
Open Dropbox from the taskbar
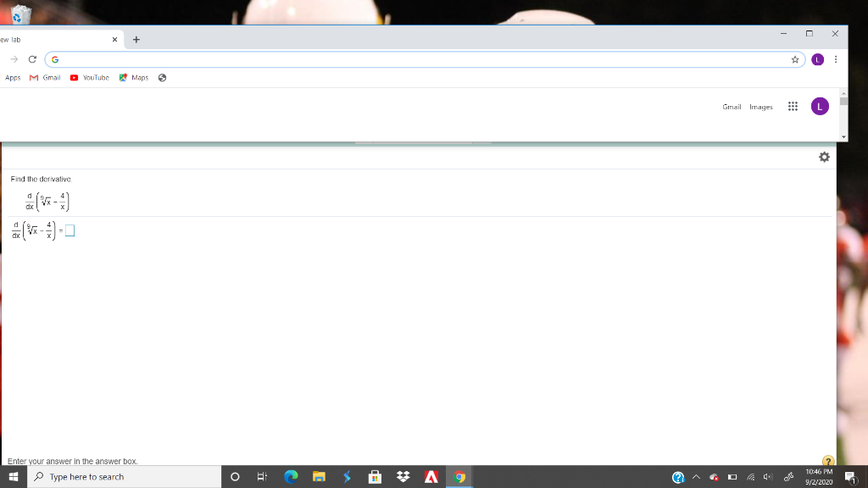click(403, 476)
